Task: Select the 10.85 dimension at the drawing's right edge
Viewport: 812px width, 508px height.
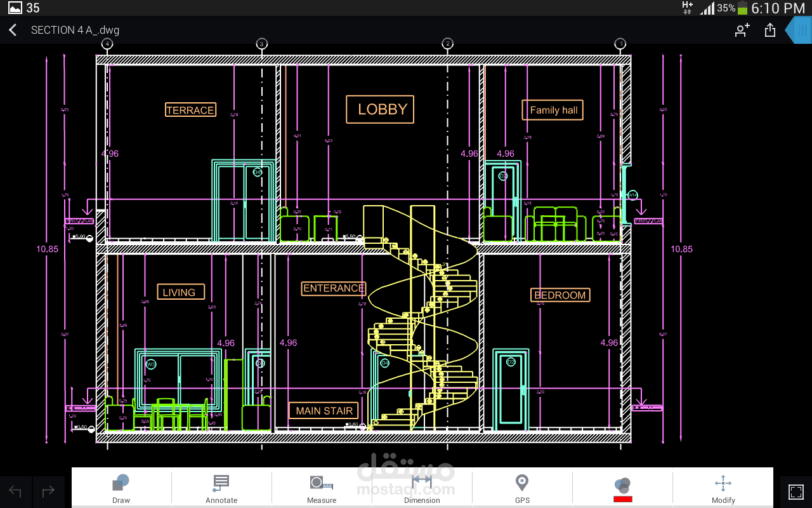Action: pyautogui.click(x=682, y=249)
